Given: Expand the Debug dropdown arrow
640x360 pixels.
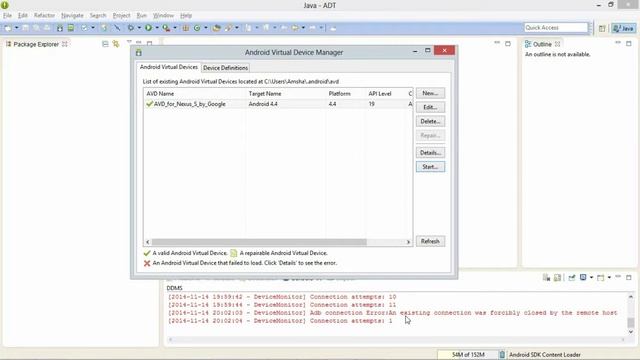Looking at the screenshot, I should pos(139,28).
